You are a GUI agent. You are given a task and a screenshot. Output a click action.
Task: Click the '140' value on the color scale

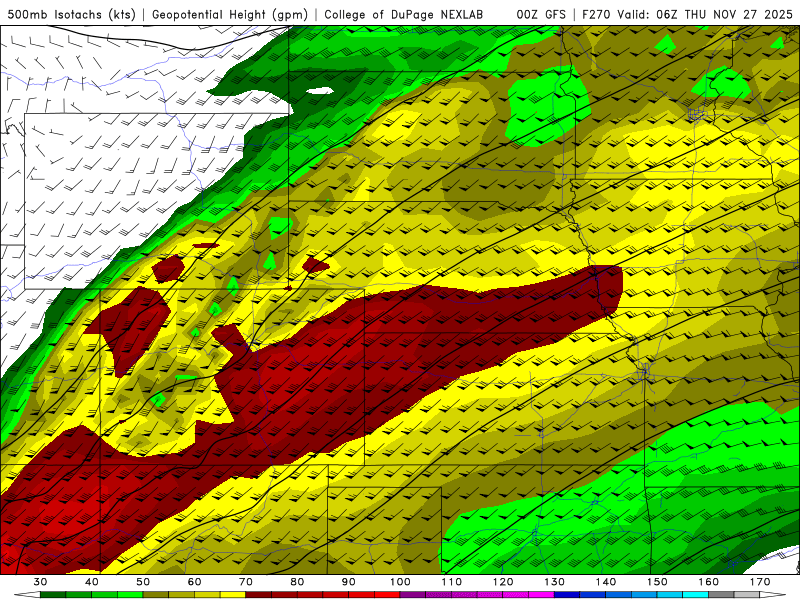coord(606,582)
